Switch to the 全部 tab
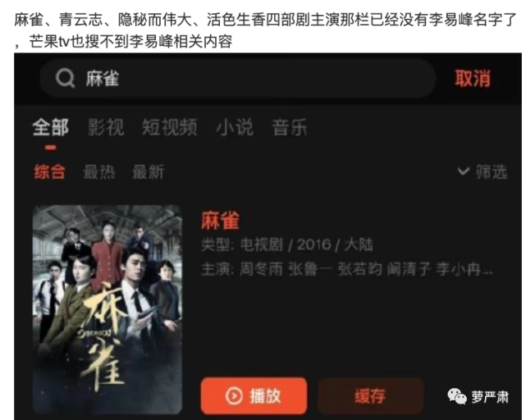The height and width of the screenshot is (420, 526). tap(51, 127)
